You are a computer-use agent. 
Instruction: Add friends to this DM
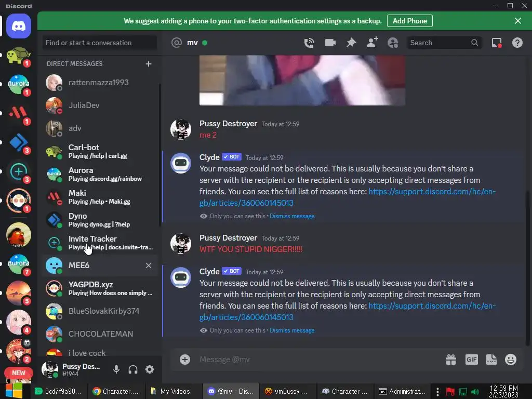click(372, 43)
